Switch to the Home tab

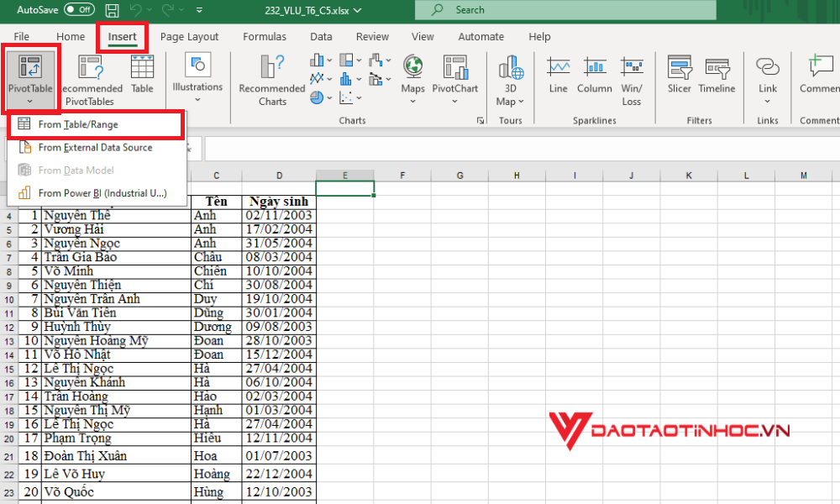pyautogui.click(x=71, y=36)
